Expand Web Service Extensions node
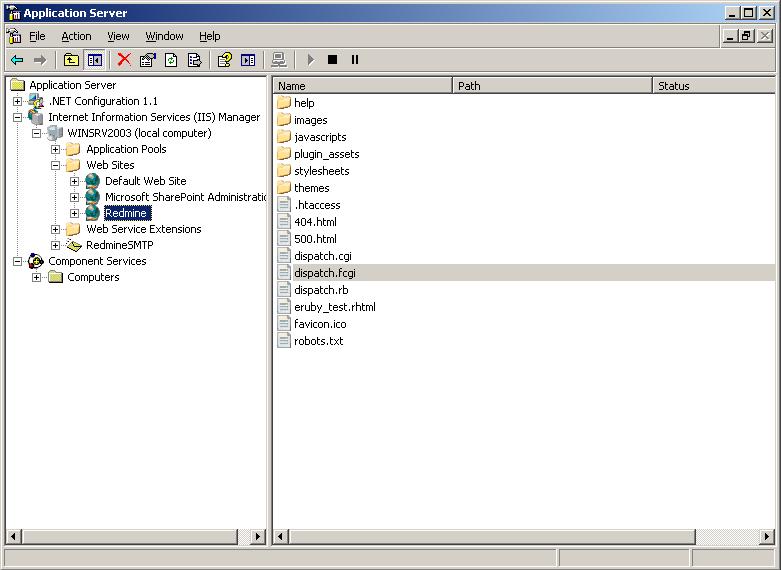 55,230
